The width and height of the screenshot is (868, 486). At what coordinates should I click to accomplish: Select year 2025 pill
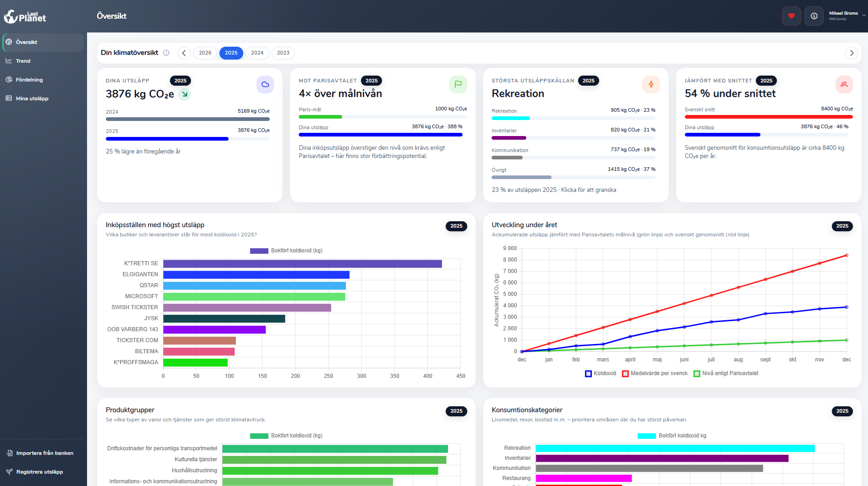pyautogui.click(x=231, y=53)
